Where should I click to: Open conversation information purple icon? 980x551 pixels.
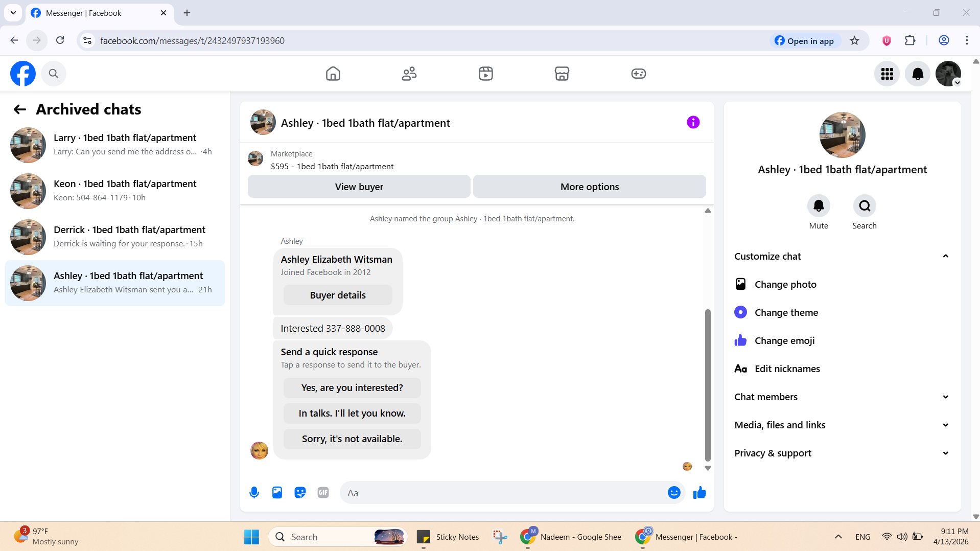693,122
